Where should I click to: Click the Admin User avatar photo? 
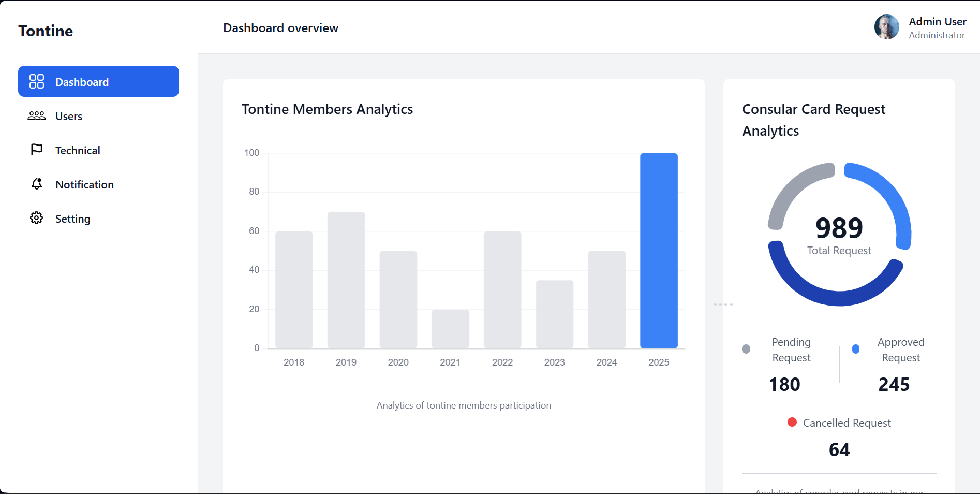click(887, 27)
